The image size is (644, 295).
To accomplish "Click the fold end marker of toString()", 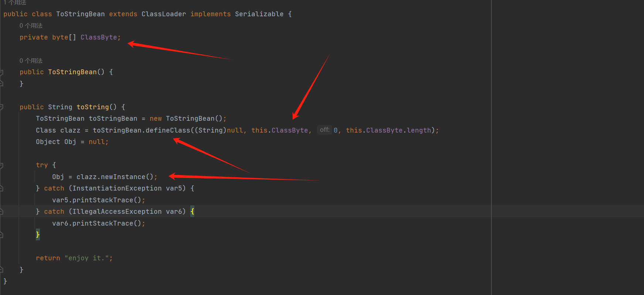I will pyautogui.click(x=1, y=270).
